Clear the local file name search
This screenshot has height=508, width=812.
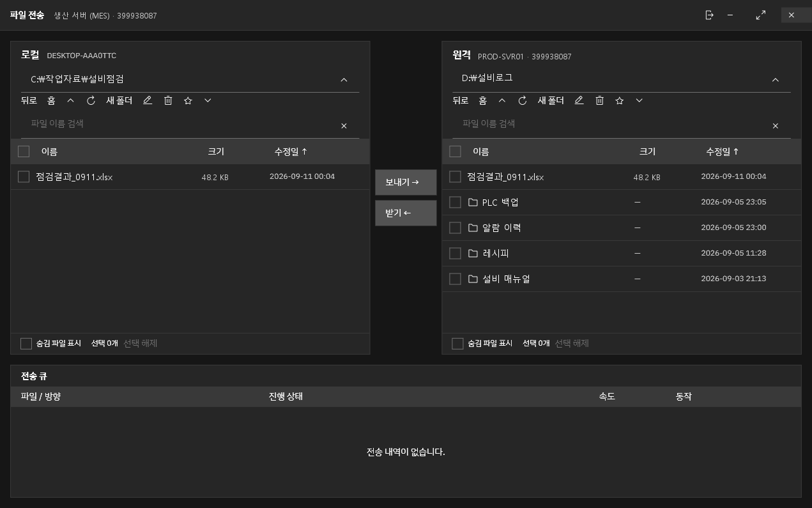point(344,126)
